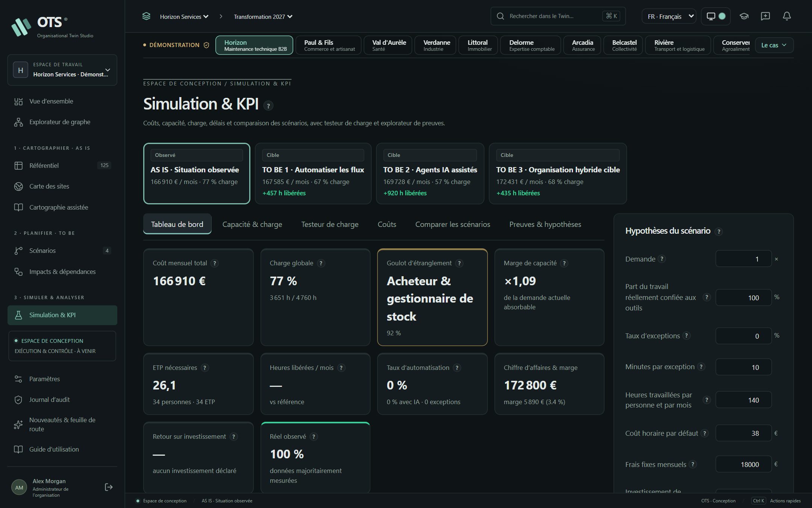The height and width of the screenshot is (508, 812).
Task: Show help for Hypothèses du scénario
Action: pyautogui.click(x=718, y=232)
